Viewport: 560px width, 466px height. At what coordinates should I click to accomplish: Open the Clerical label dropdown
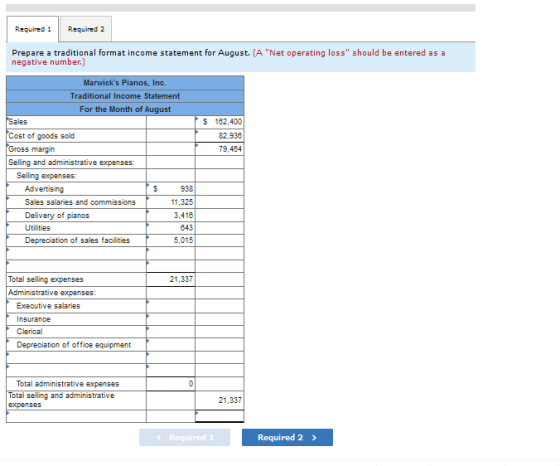[76, 332]
